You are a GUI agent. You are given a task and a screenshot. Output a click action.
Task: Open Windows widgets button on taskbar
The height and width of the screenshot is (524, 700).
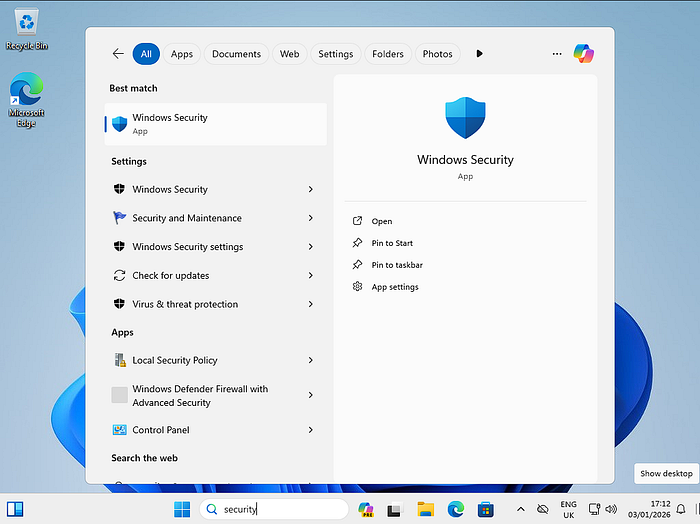point(15,509)
